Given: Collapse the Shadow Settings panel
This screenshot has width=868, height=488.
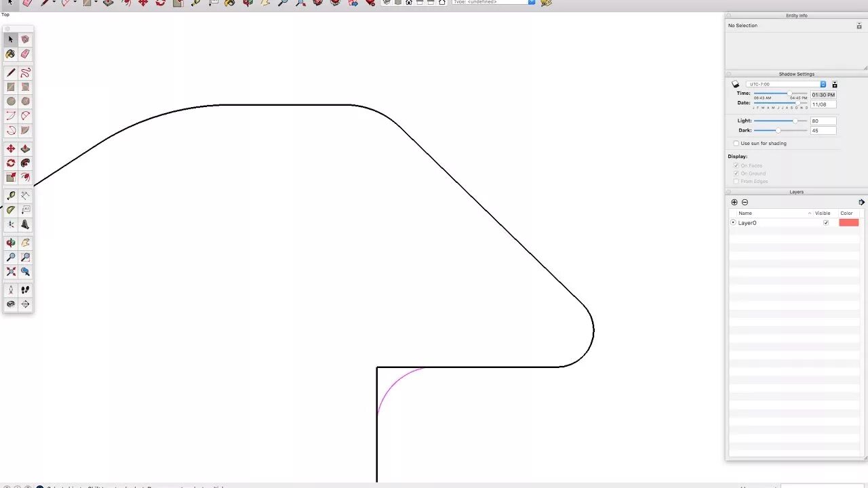Looking at the screenshot, I should [x=729, y=74].
